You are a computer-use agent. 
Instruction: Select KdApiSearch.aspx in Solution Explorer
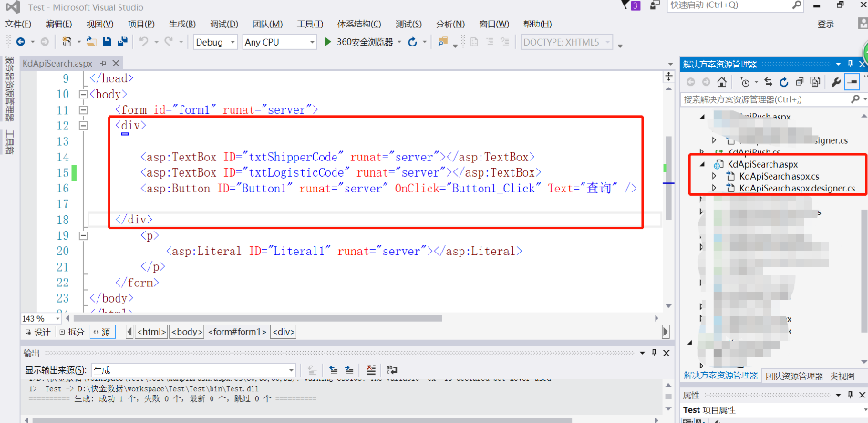[762, 164]
